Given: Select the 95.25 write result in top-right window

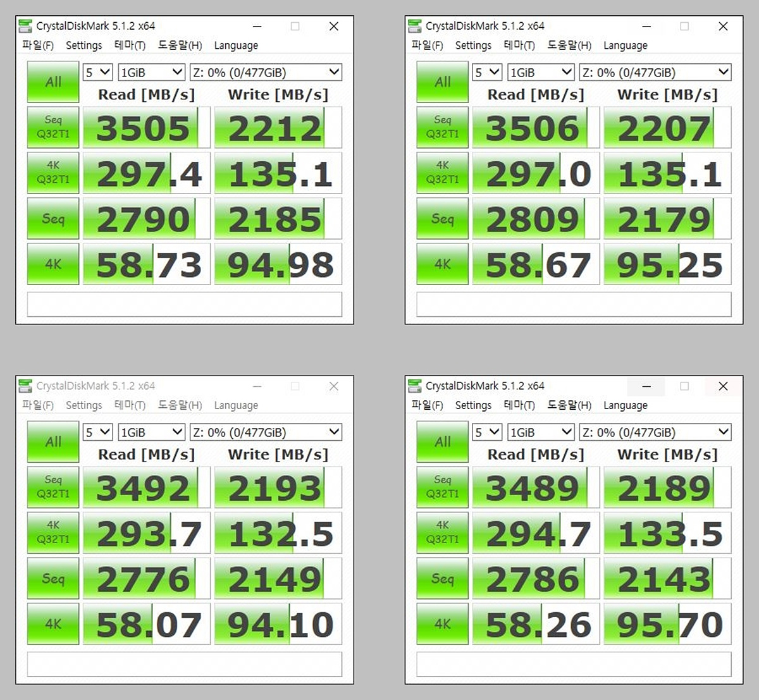Looking at the screenshot, I should [668, 264].
